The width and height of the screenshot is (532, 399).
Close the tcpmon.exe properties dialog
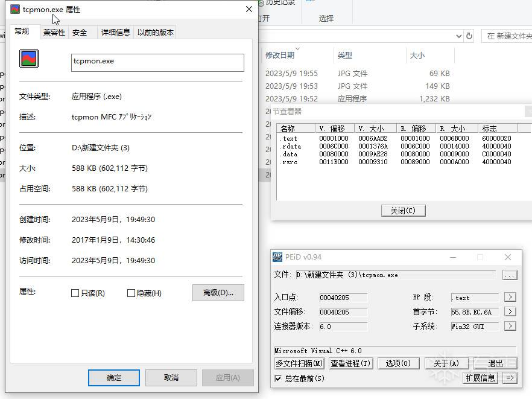click(x=249, y=9)
